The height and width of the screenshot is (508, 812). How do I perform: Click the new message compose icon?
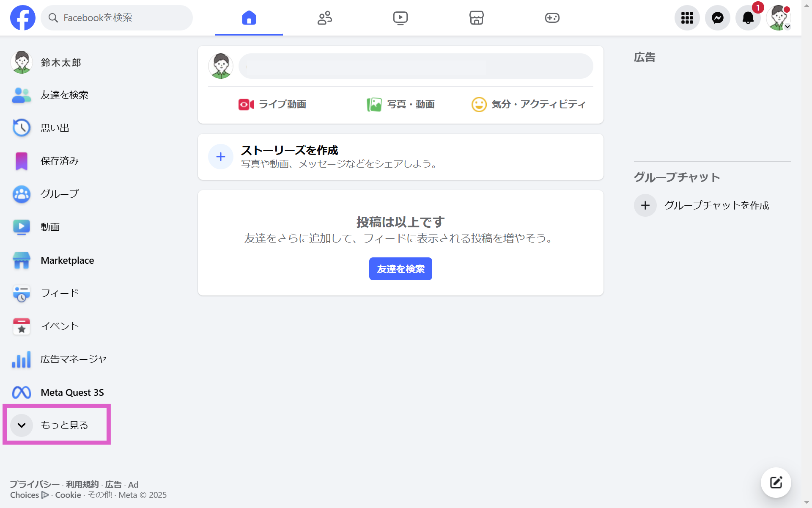[776, 482]
